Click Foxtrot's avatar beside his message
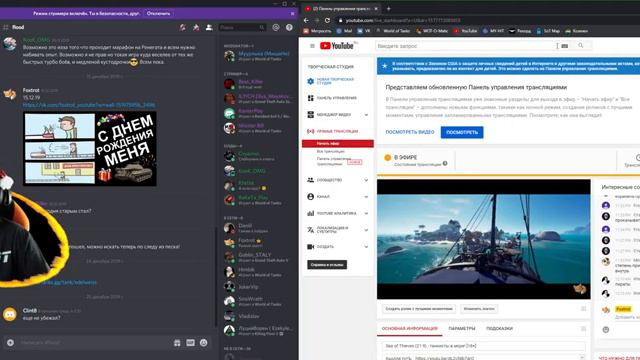This screenshot has width=640, height=360. tap(10, 94)
